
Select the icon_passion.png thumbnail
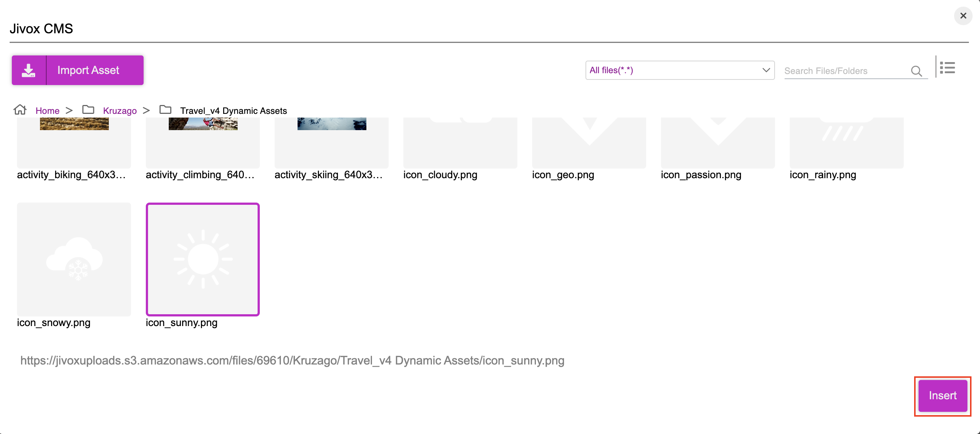[x=718, y=143]
